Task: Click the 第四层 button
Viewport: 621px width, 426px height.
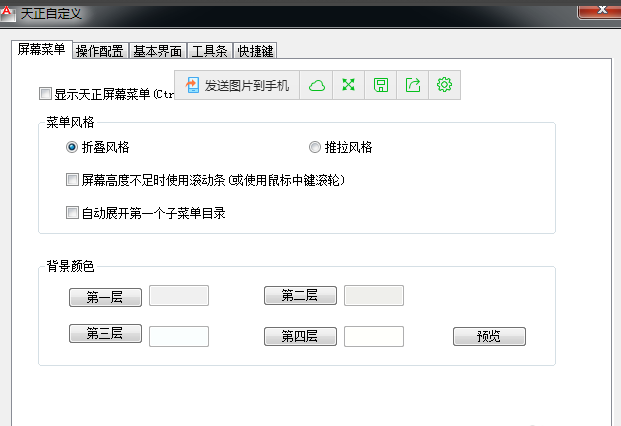Action: pos(300,336)
